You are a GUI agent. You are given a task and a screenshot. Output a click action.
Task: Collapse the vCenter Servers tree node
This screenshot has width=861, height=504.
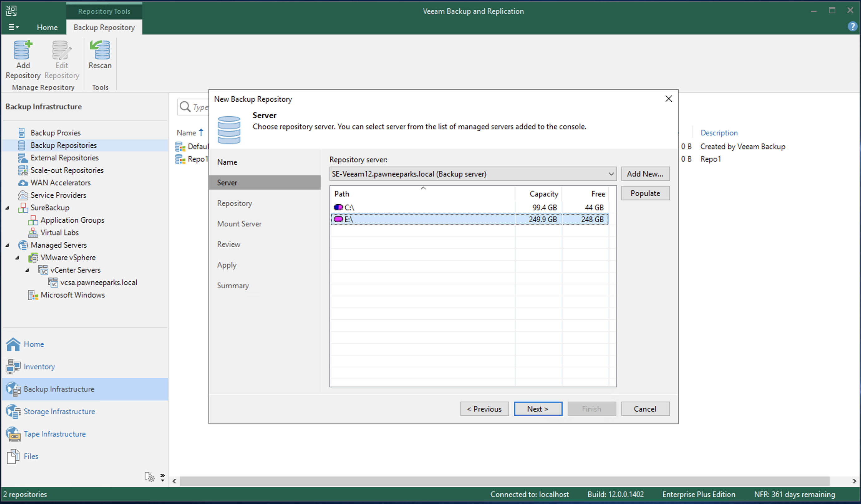27,270
